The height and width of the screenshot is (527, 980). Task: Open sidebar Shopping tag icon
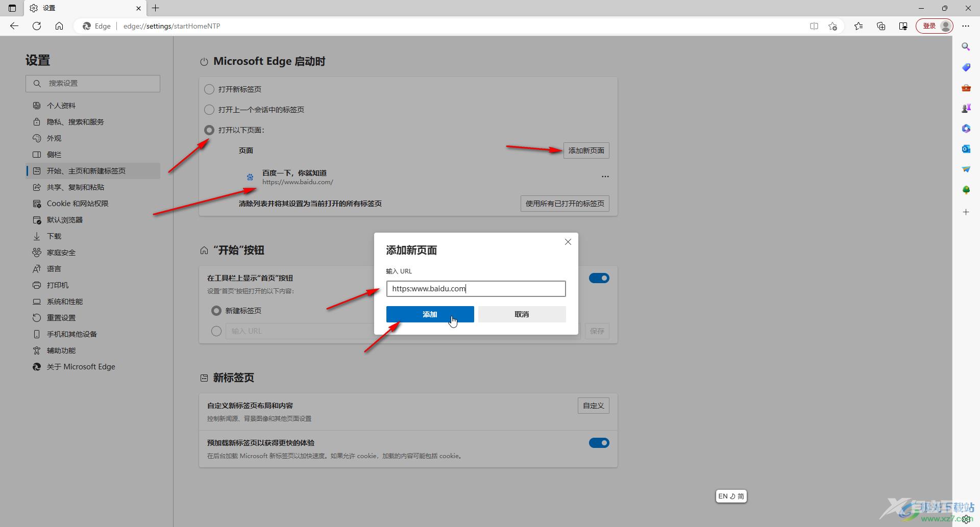tap(966, 67)
